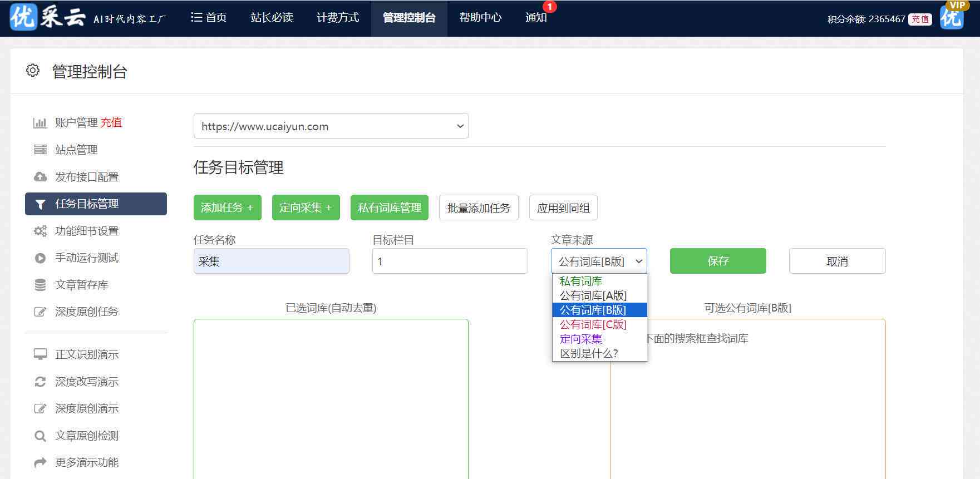Open the site URL dropdown https://www.ucaiyun.com
The width and height of the screenshot is (980, 479).
(331, 126)
